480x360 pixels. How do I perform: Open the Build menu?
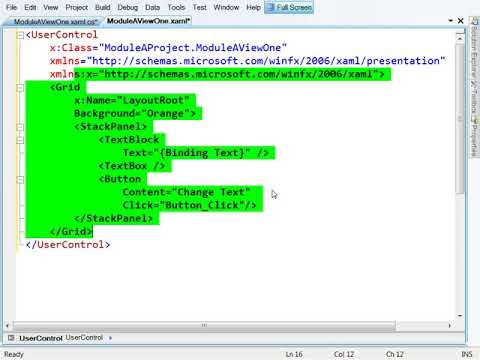102,7
